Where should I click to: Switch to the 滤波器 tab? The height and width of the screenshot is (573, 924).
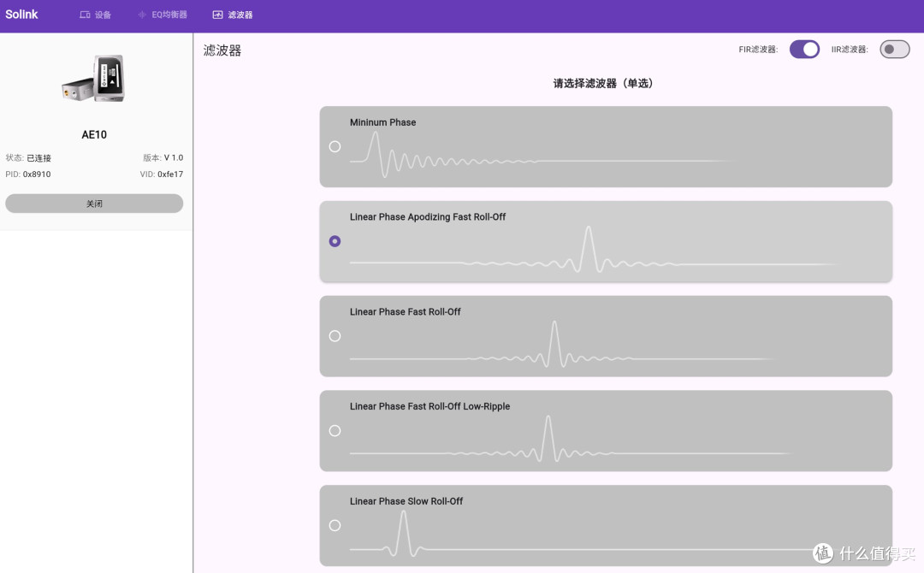click(x=233, y=15)
